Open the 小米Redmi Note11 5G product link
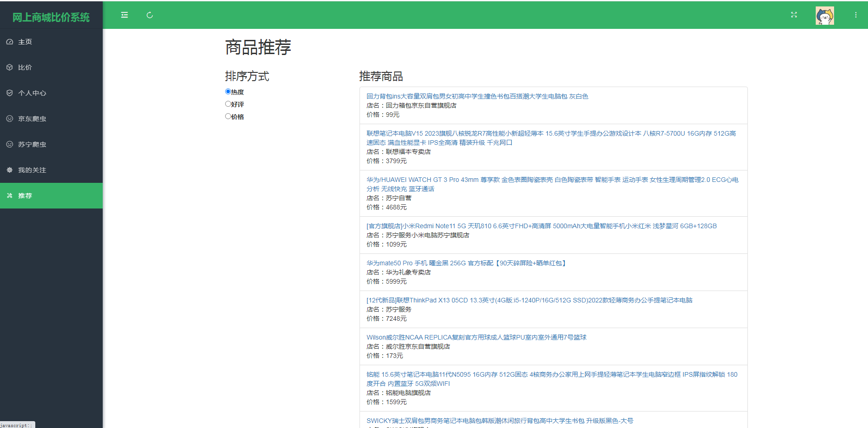 [x=542, y=226]
